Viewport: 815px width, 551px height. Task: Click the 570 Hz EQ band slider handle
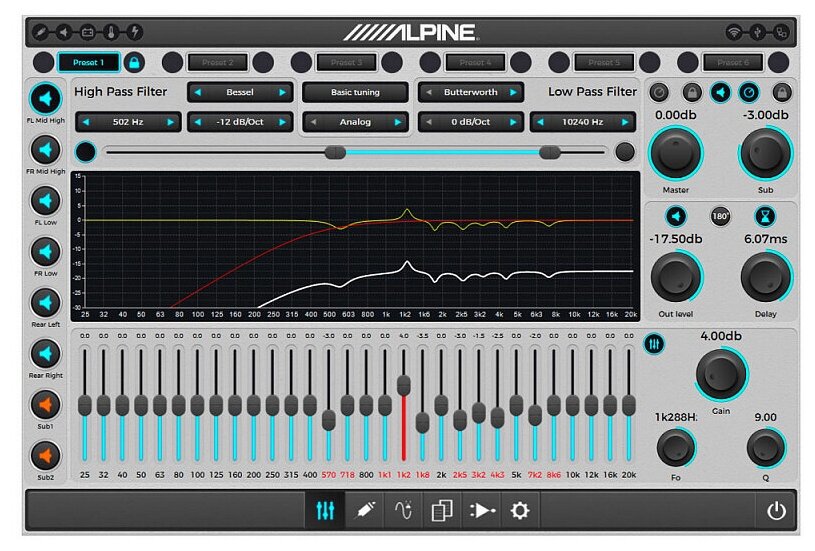328,420
